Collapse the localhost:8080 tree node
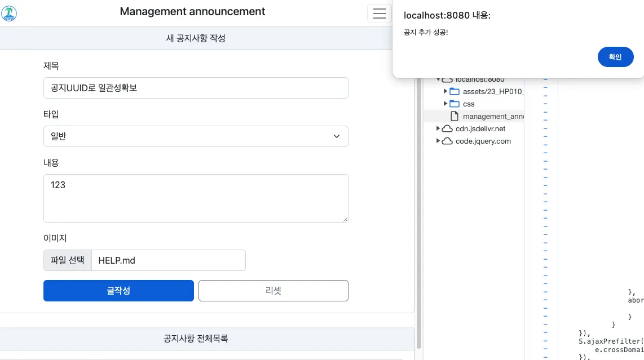Viewport: 644px width, 360px height. [x=438, y=79]
